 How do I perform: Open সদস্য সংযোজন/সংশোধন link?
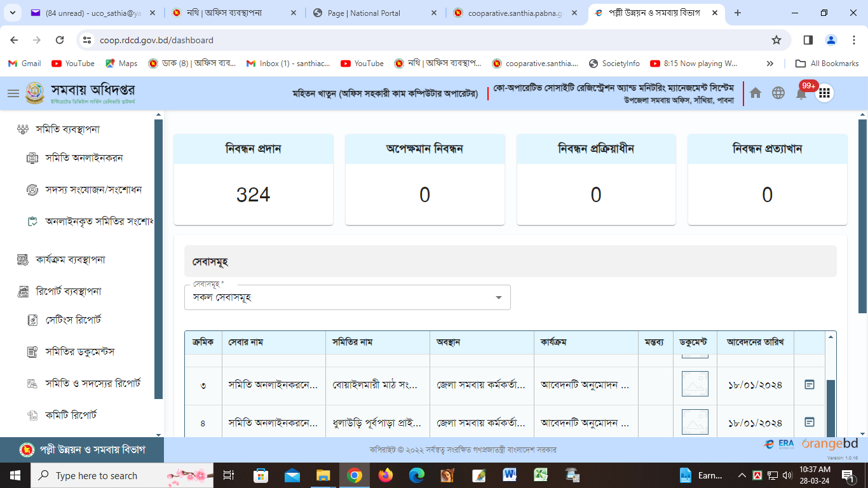point(93,189)
